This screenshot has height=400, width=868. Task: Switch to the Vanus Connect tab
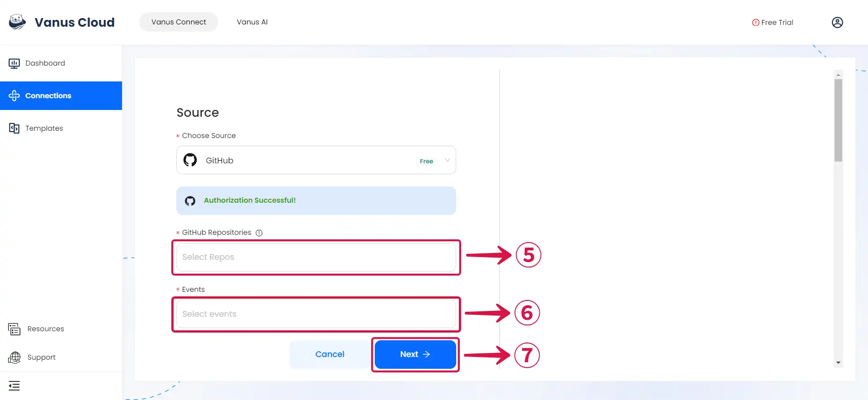click(x=179, y=22)
